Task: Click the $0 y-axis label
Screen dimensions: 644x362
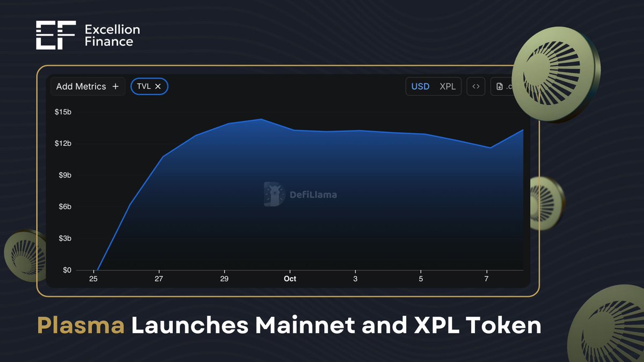Action: point(66,270)
